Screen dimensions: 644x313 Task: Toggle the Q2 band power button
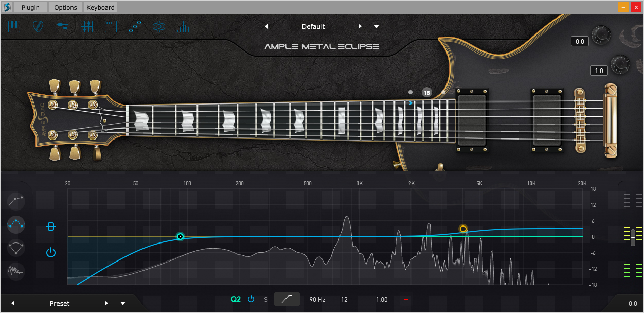coord(251,299)
